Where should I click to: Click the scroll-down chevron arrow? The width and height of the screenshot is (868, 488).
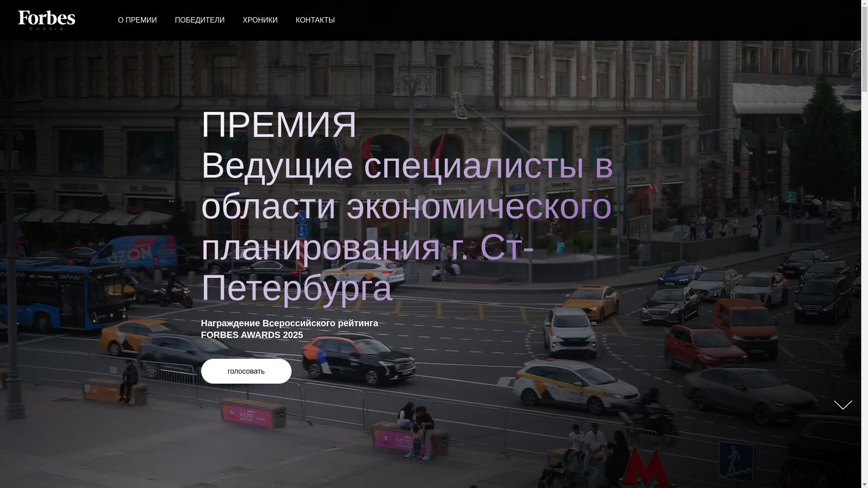point(843,405)
